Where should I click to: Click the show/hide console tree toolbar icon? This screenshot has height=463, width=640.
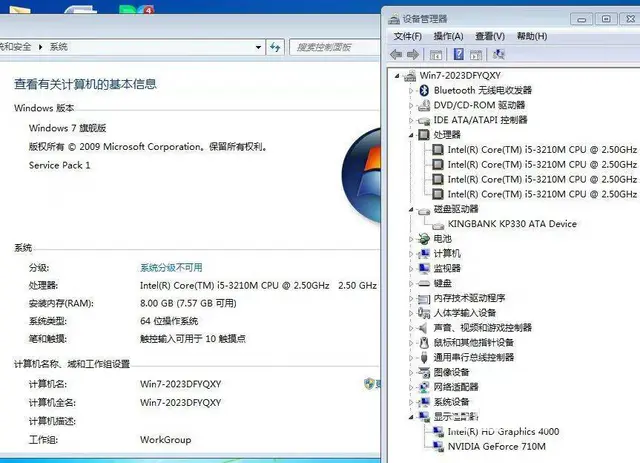click(x=436, y=54)
